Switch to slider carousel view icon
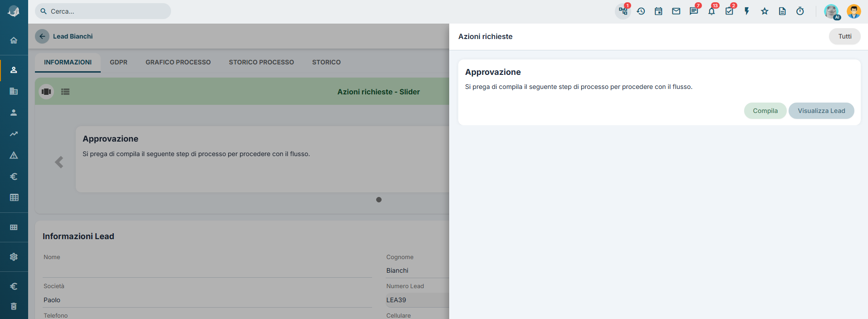Image resolution: width=868 pixels, height=319 pixels. coord(46,92)
